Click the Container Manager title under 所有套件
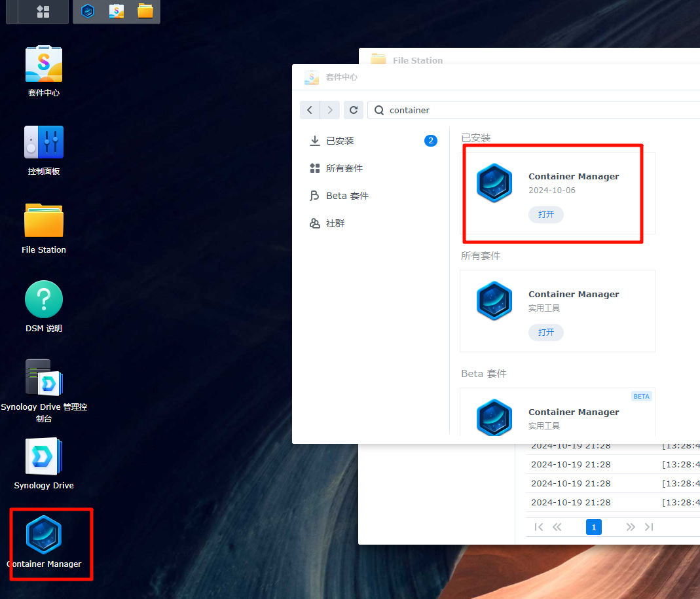Screen dimensions: 700x599 point(574,294)
